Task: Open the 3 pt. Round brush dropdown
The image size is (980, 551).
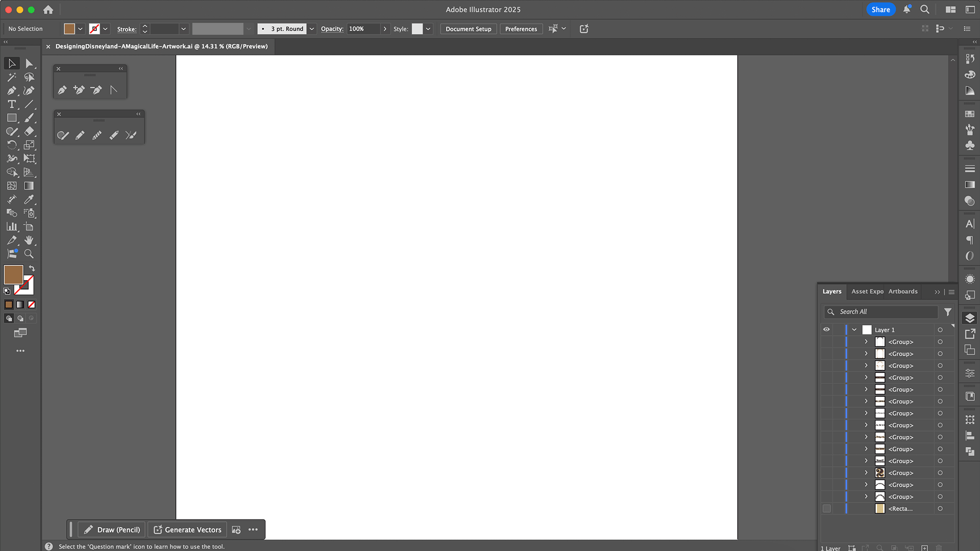Action: (311, 29)
